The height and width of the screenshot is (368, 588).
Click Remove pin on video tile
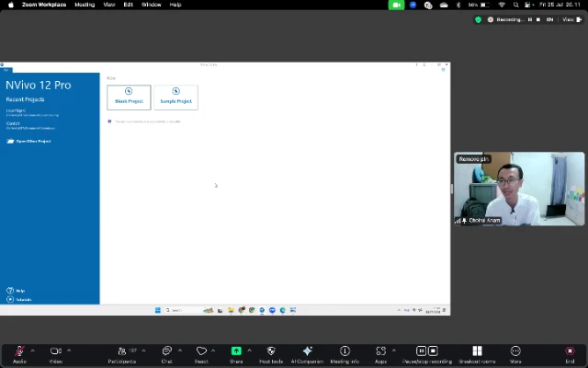474,159
